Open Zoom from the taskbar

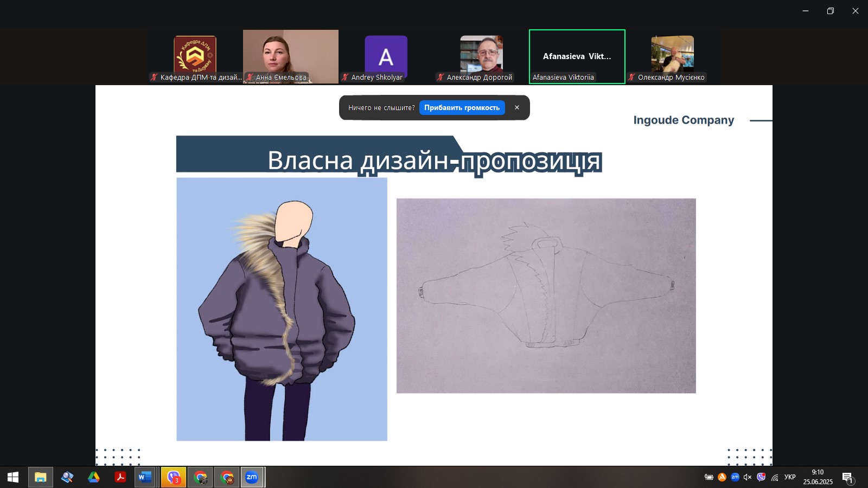click(251, 478)
